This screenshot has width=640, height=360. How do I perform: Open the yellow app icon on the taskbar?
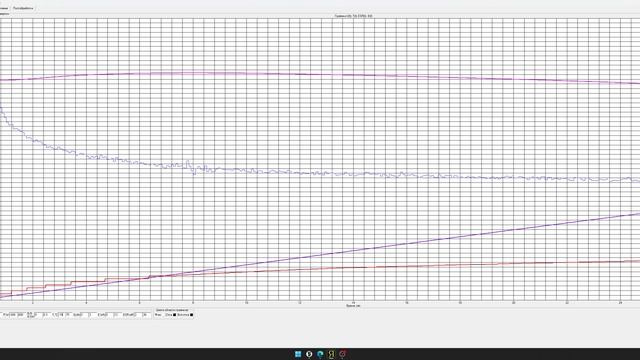click(331, 354)
